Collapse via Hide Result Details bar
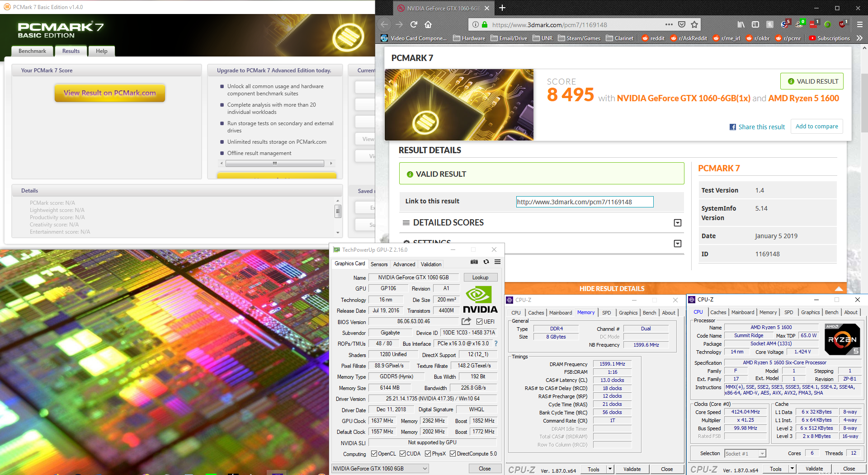 [675, 288]
